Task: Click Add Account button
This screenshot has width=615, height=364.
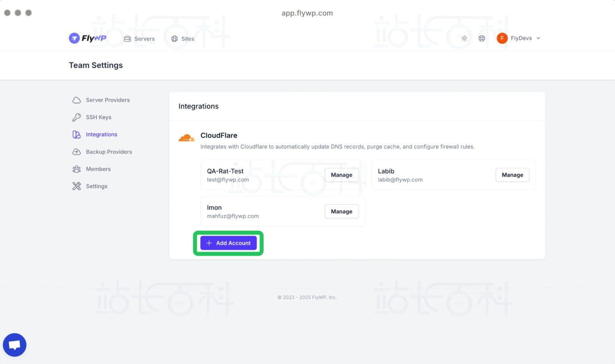Action: click(229, 243)
